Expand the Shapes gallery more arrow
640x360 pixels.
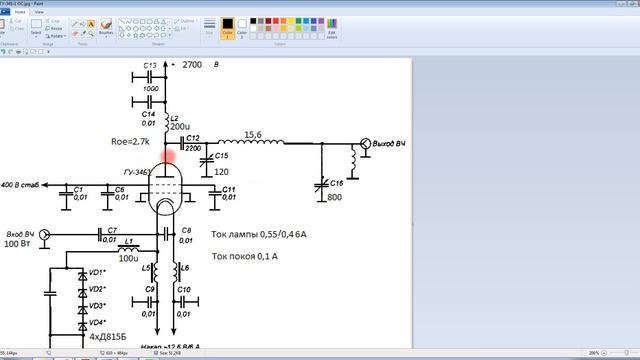click(x=170, y=36)
